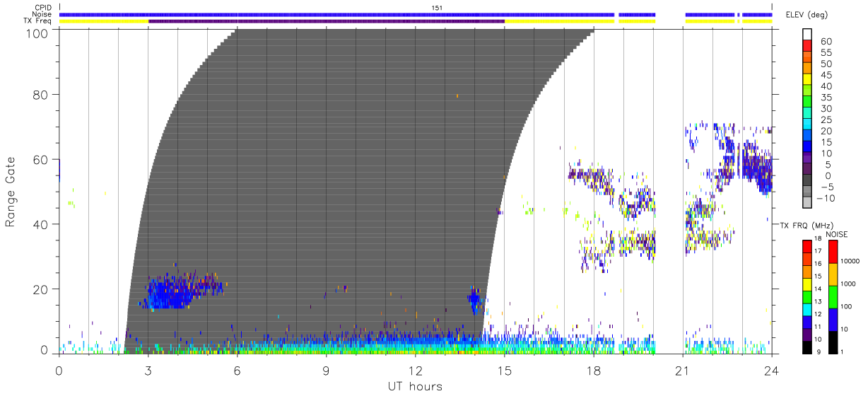This screenshot has width=868, height=401.
Task: Select the 'CPID' row label
Action: [43, 8]
